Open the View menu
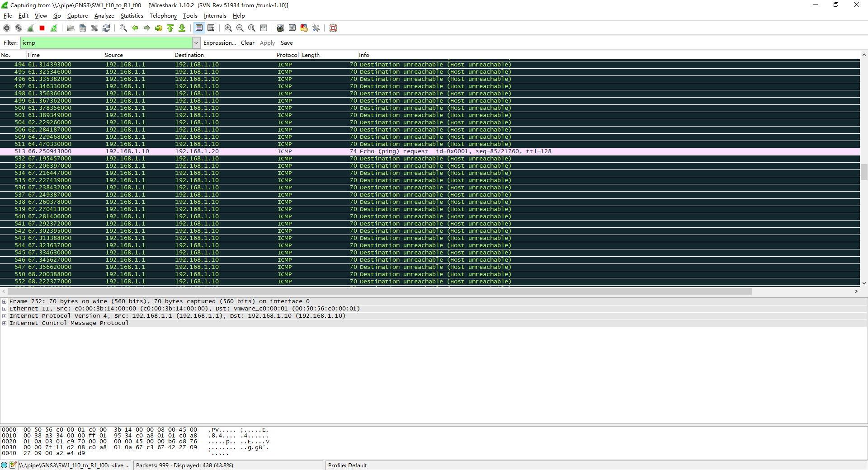Image resolution: width=868 pixels, height=470 pixels. click(x=41, y=16)
